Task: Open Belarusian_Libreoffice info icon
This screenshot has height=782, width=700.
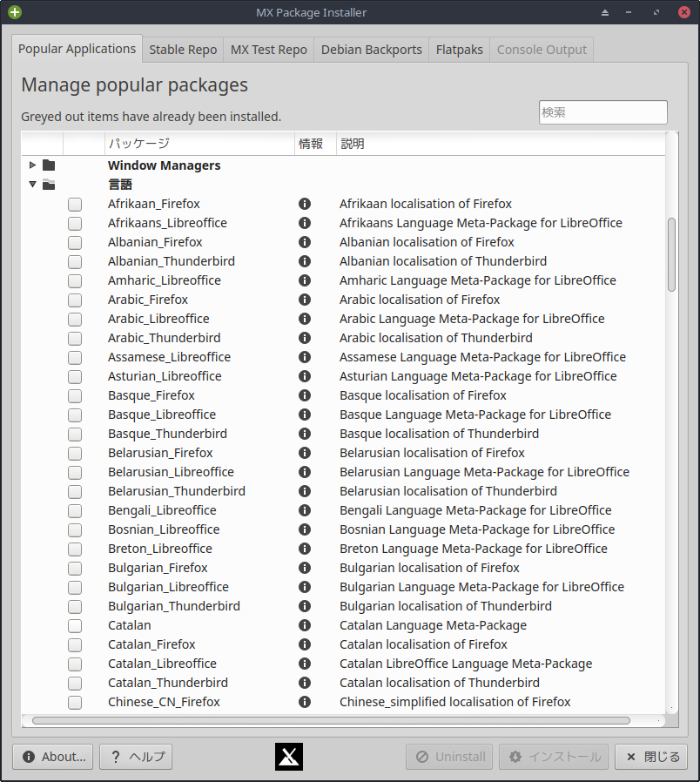Action: (305, 472)
